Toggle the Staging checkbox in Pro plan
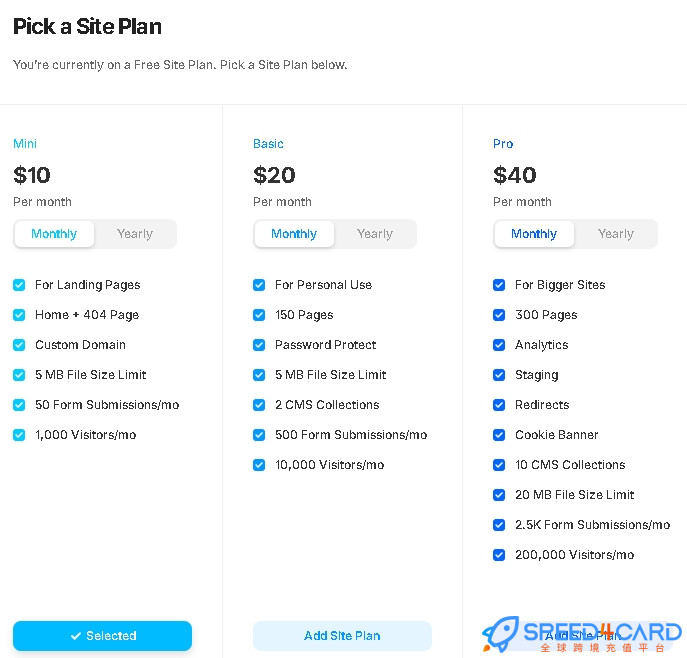 [x=499, y=375]
